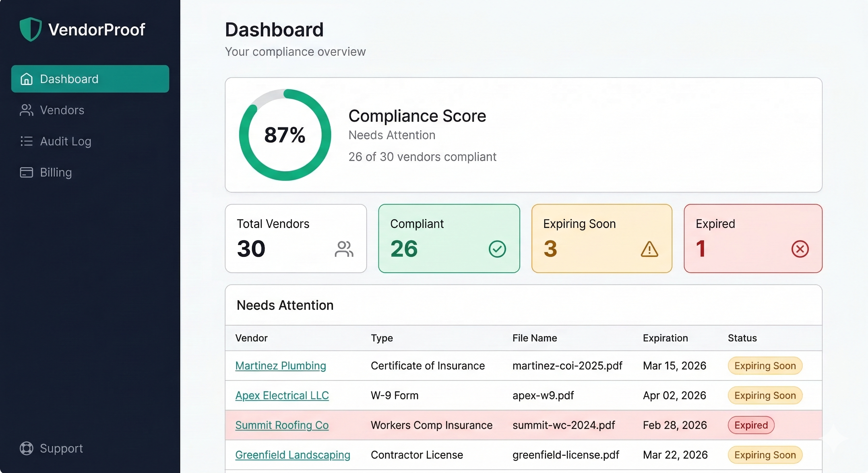Click the Support lifebuoy icon

(26, 448)
